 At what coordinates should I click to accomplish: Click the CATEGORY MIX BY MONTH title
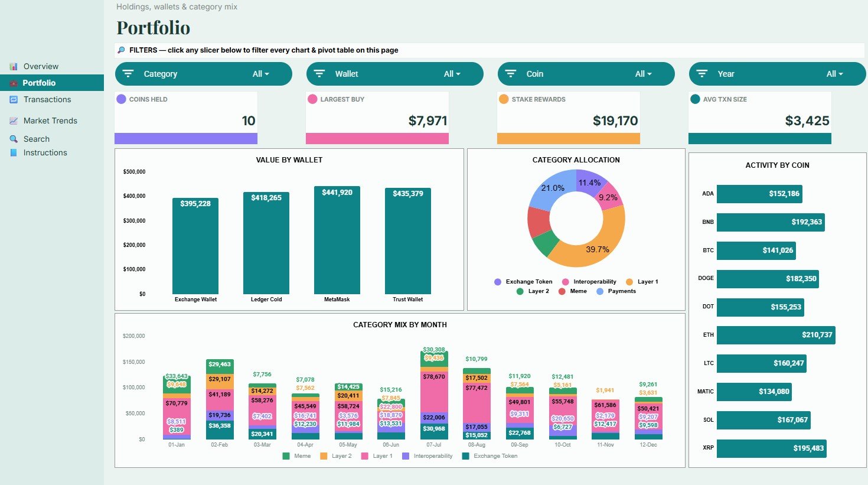[400, 325]
